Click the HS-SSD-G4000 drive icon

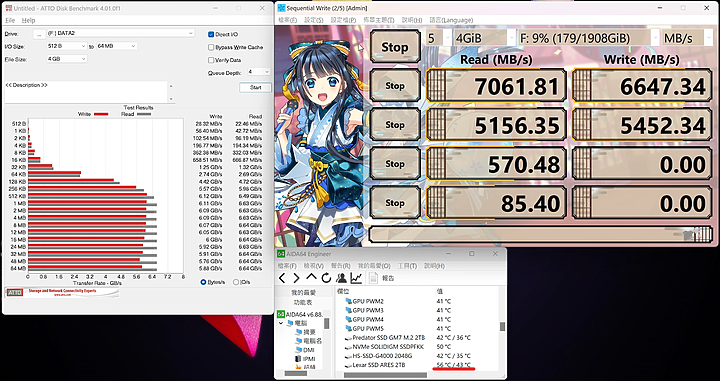[348, 356]
